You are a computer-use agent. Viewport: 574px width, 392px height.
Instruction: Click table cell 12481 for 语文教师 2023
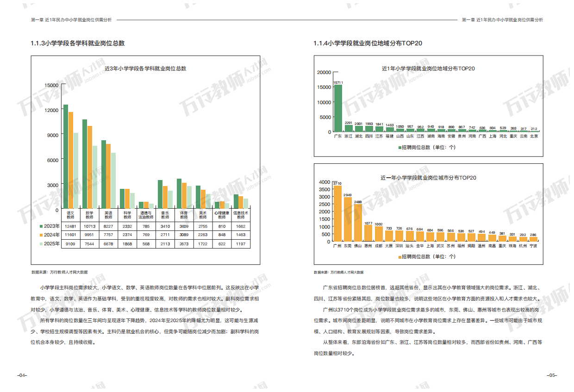[x=70, y=226]
